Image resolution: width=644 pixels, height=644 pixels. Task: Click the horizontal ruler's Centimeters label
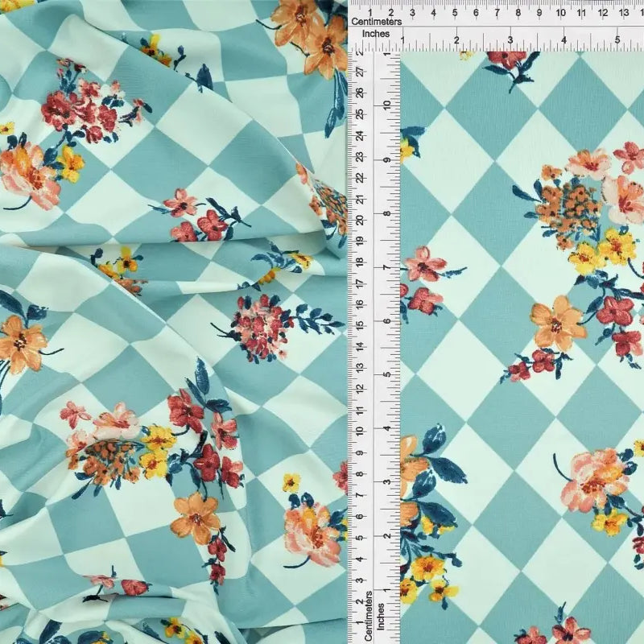coord(376,22)
